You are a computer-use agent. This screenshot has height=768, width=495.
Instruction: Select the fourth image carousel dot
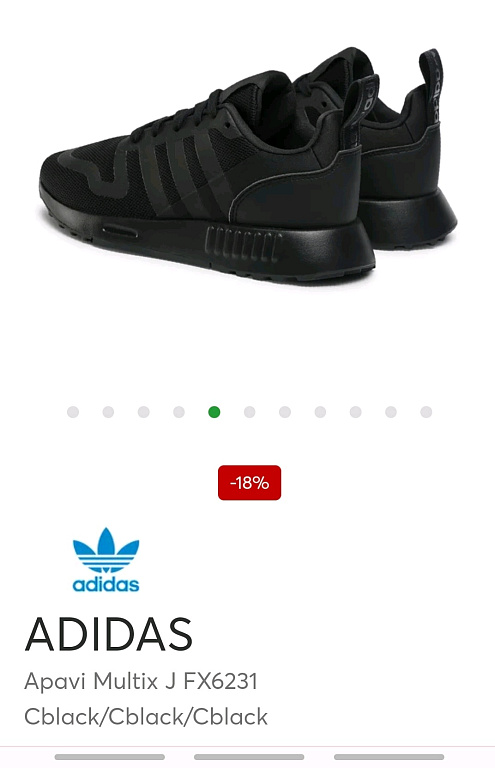(x=179, y=412)
